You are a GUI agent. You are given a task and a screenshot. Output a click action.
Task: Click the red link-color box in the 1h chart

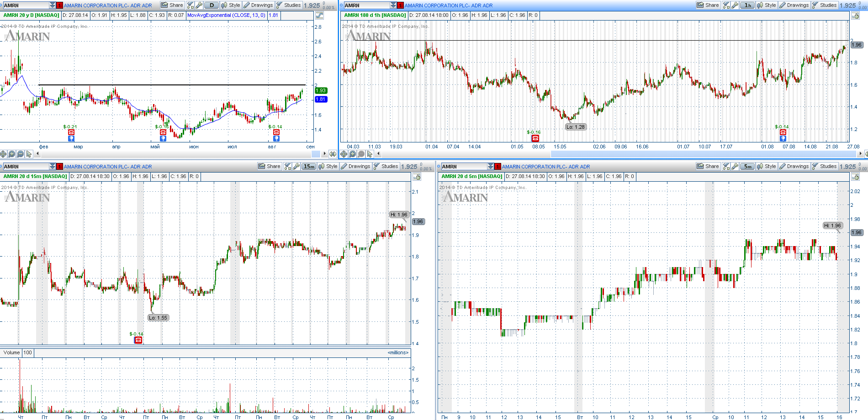[400, 5]
